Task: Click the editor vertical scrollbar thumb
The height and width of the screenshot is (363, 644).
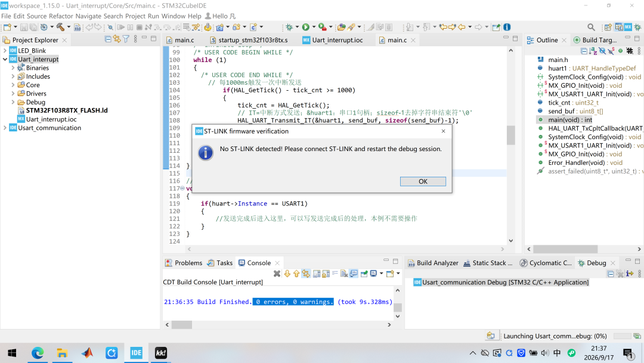Action: (510, 136)
